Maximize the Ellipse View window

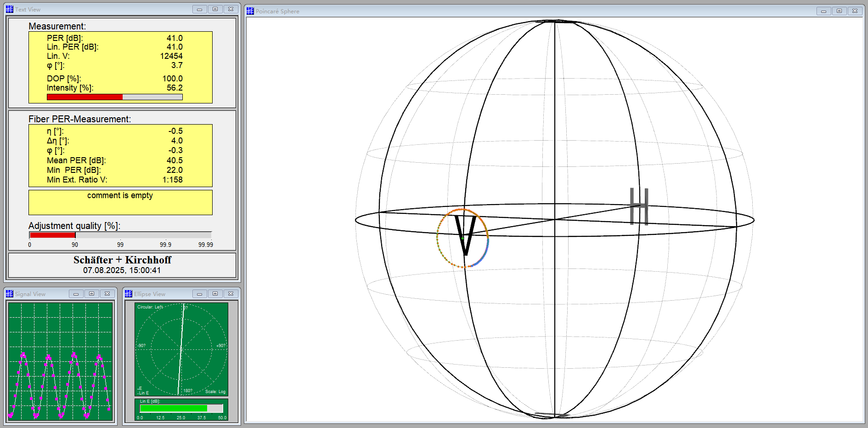coord(215,294)
